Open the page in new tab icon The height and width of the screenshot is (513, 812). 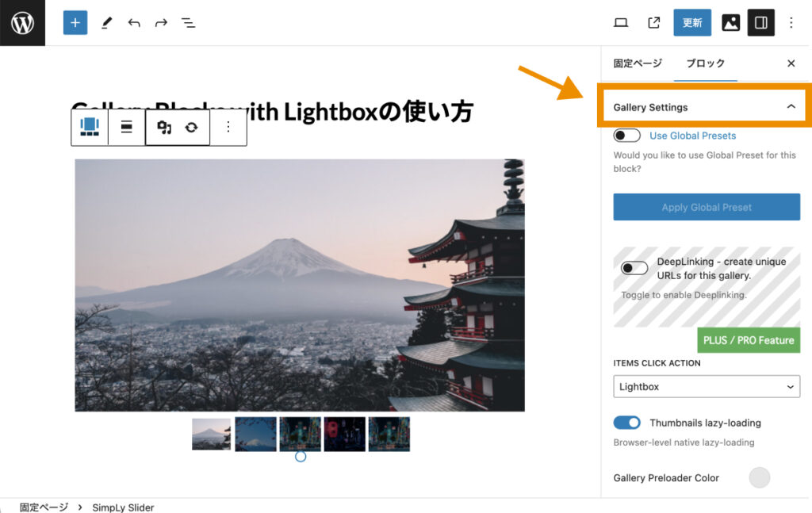click(x=653, y=22)
